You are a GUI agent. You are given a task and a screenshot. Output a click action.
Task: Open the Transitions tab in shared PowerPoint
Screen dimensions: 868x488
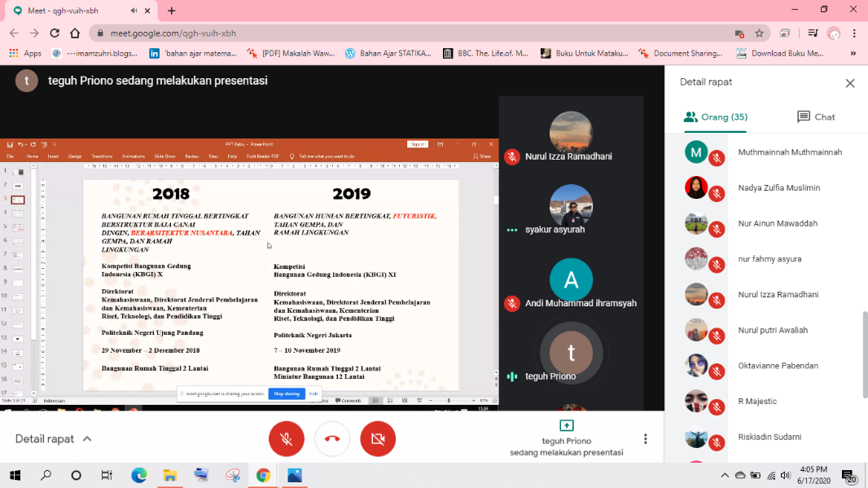[102, 156]
